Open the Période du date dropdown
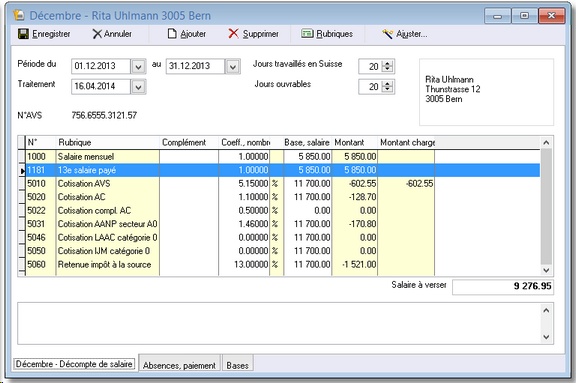This screenshot has height=383, width=576. click(138, 66)
